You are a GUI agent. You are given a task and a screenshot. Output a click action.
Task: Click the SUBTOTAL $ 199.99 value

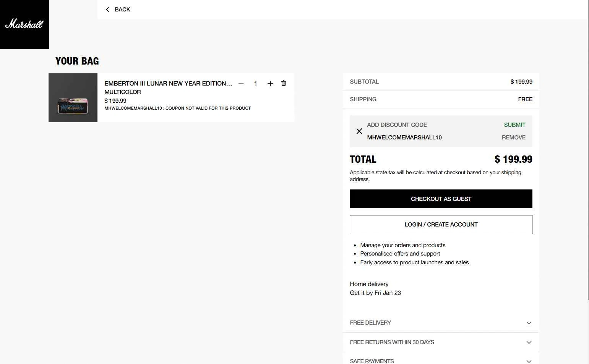pos(521,82)
